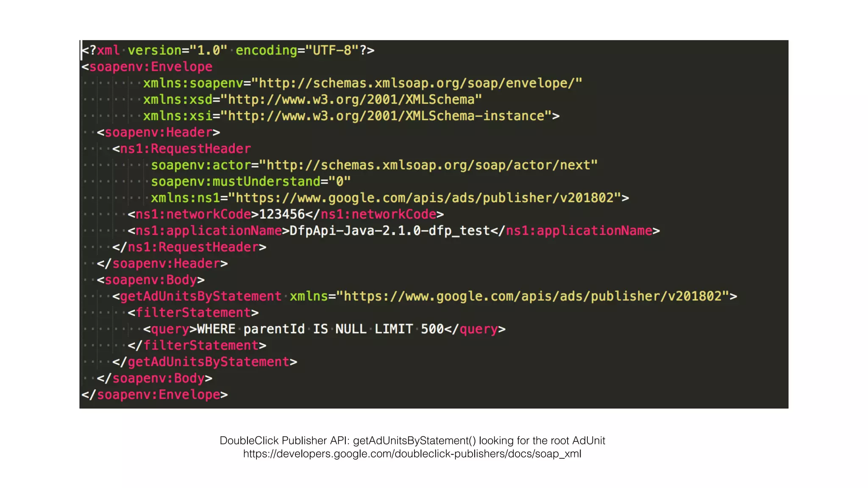Screen dimensions: 868x488
Task: Click the opening soapenv:Header tag
Action: (x=159, y=133)
